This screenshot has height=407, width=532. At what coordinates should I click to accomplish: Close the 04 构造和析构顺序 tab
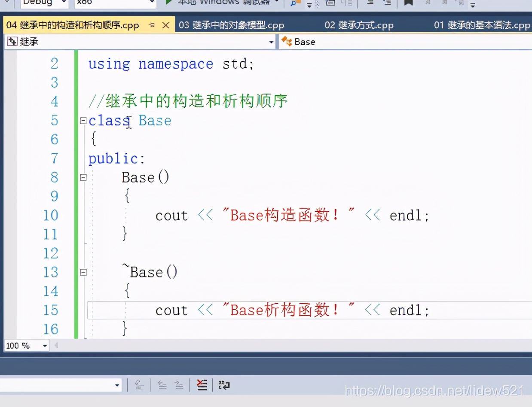166,25
